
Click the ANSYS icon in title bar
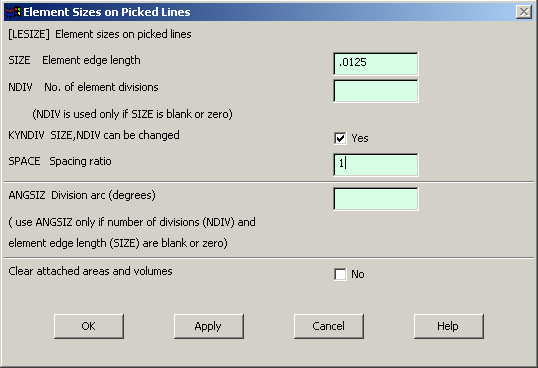click(x=14, y=12)
